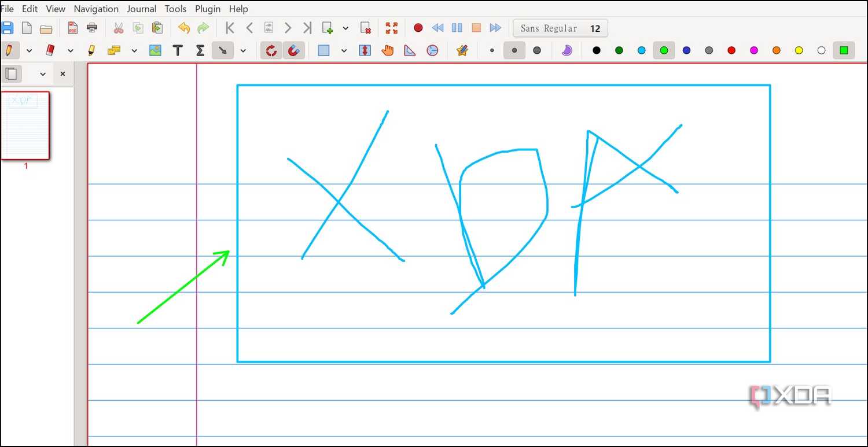Viewport: 868px width, 447px height.
Task: Select the Hand tool
Action: coord(388,50)
